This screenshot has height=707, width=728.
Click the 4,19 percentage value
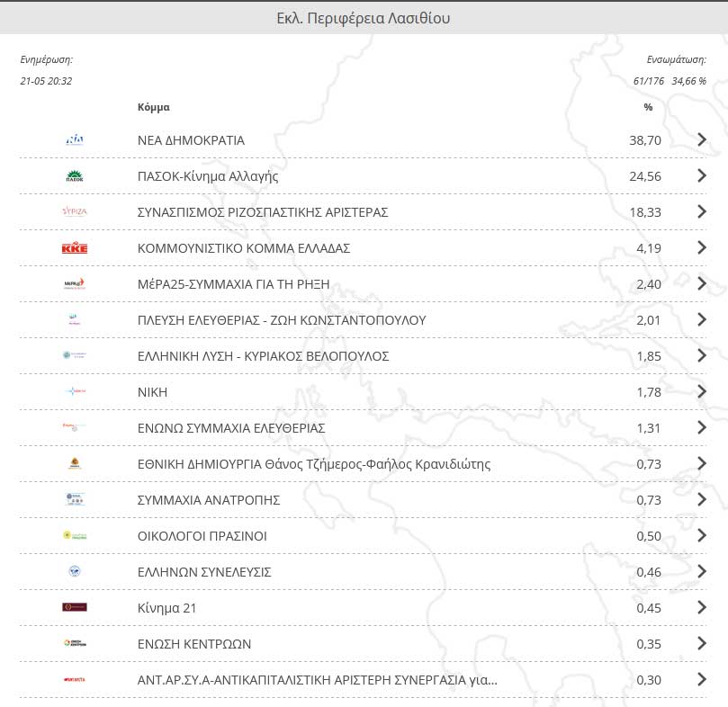tap(649, 248)
